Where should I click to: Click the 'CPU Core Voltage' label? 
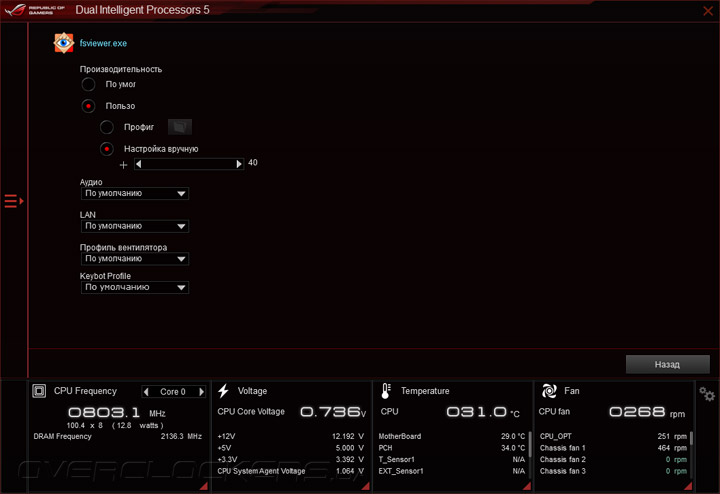pos(251,411)
